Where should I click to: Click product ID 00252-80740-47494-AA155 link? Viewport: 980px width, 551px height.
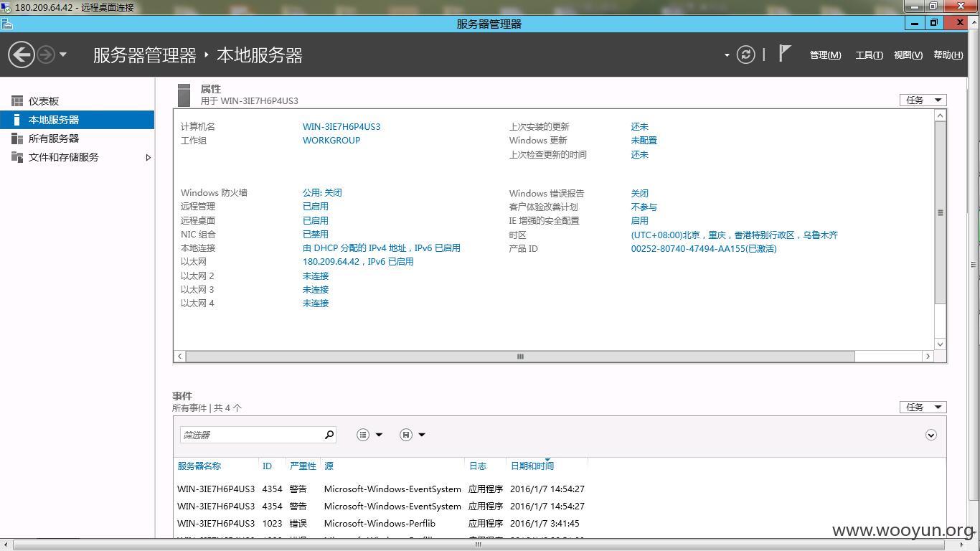point(704,248)
